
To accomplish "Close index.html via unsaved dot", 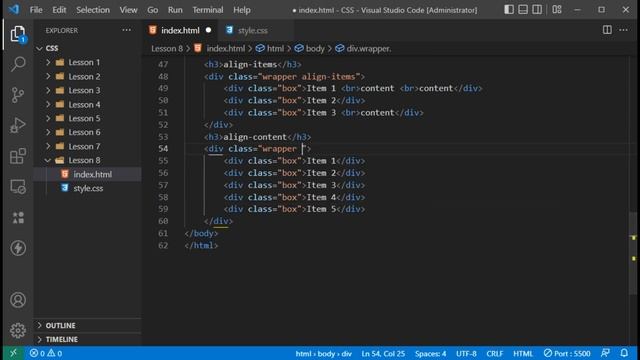I will 209,30.
